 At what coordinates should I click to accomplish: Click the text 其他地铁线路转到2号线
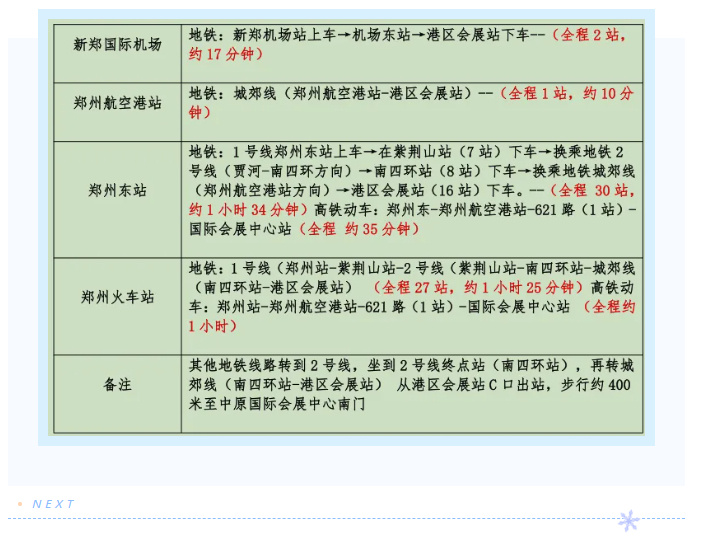tap(269, 365)
